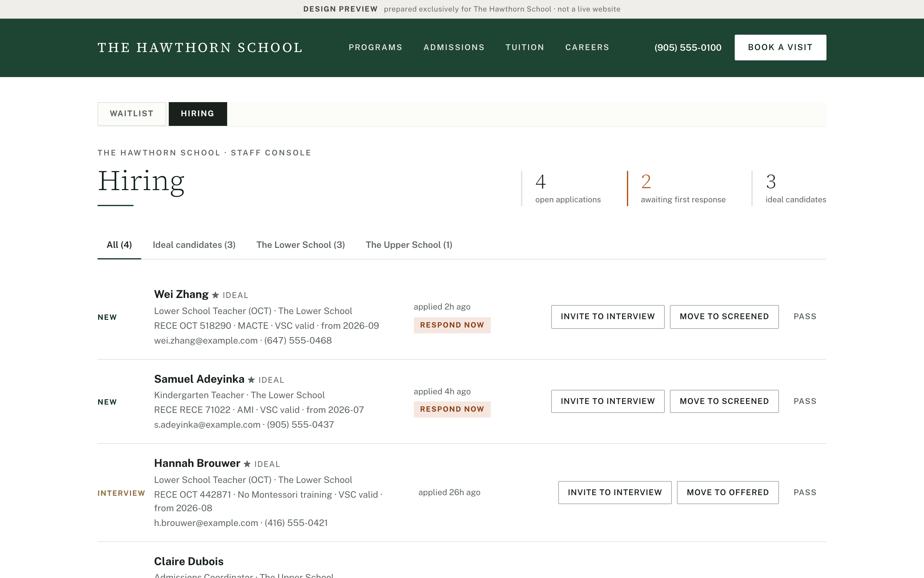This screenshot has width=924, height=578.
Task: Move Samuel Adeyinka to screened
Action: click(x=724, y=401)
